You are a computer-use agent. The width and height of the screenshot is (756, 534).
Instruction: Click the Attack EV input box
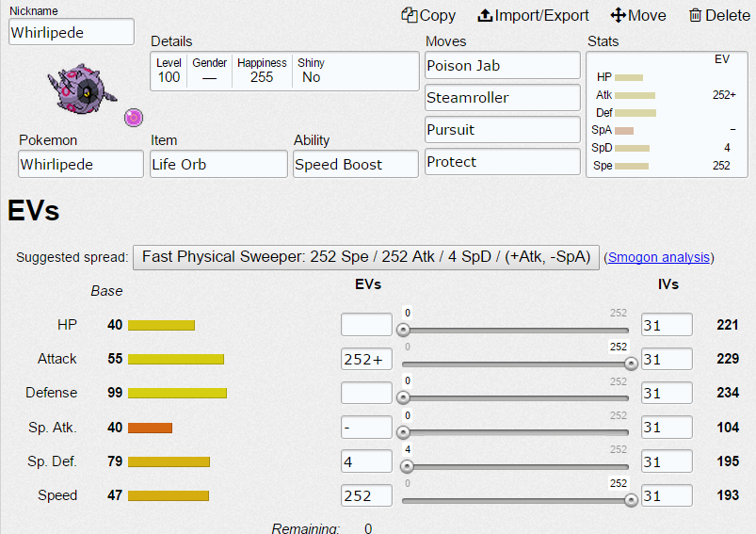[366, 359]
